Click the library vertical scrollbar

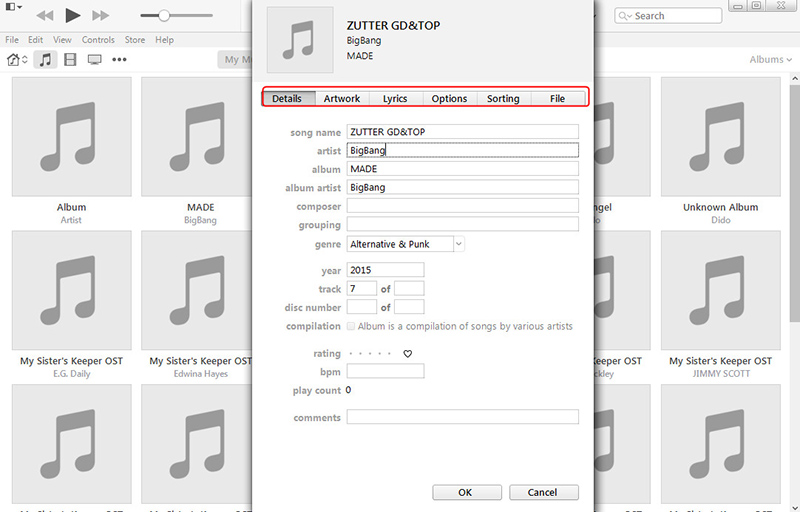tap(794, 204)
